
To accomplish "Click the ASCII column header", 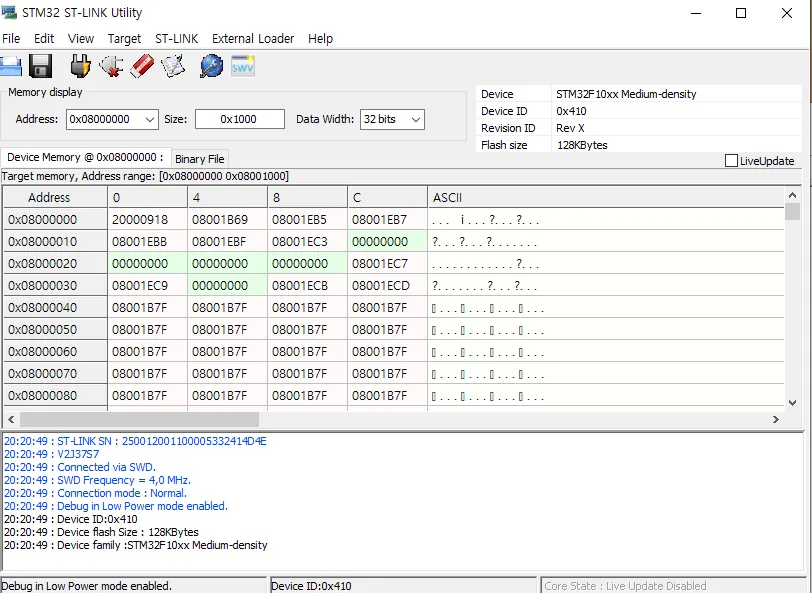I will 606,198.
